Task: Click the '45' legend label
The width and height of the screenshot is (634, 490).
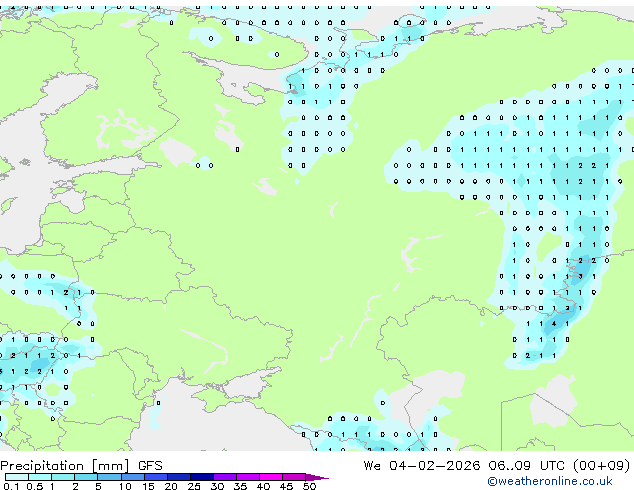Action: click(x=286, y=486)
